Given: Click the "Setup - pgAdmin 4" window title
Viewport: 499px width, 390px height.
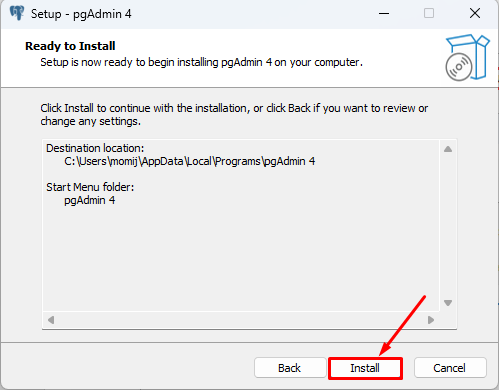Looking at the screenshot, I should (81, 14).
